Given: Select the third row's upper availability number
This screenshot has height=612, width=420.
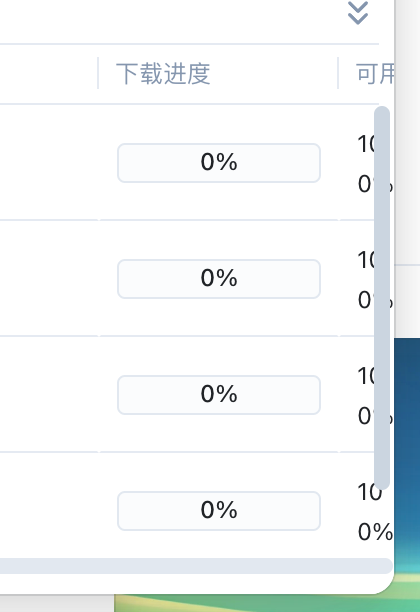Looking at the screenshot, I should 366,376.
